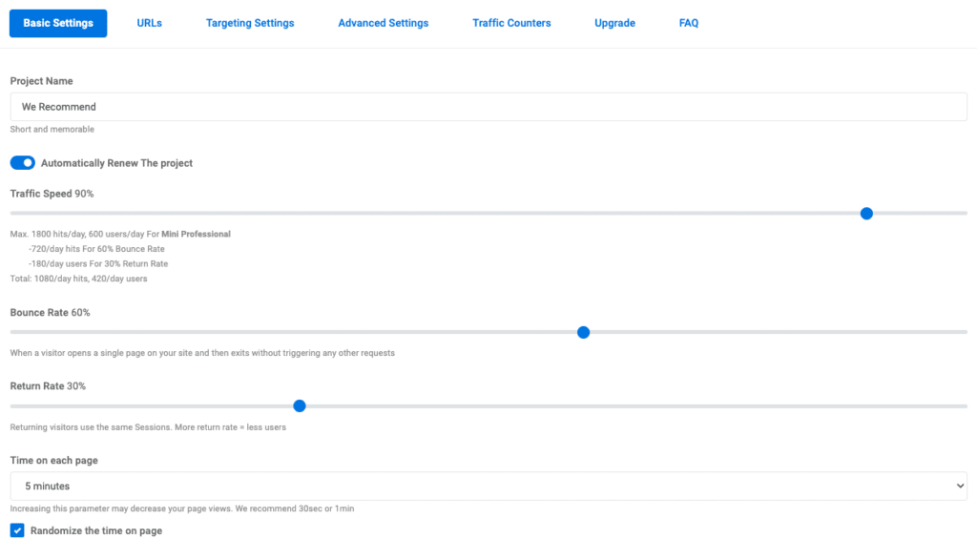Viewport: 977px width, 560px height.
Task: Click "Increasing this parameter may decrease" hint text
Action: (x=182, y=508)
